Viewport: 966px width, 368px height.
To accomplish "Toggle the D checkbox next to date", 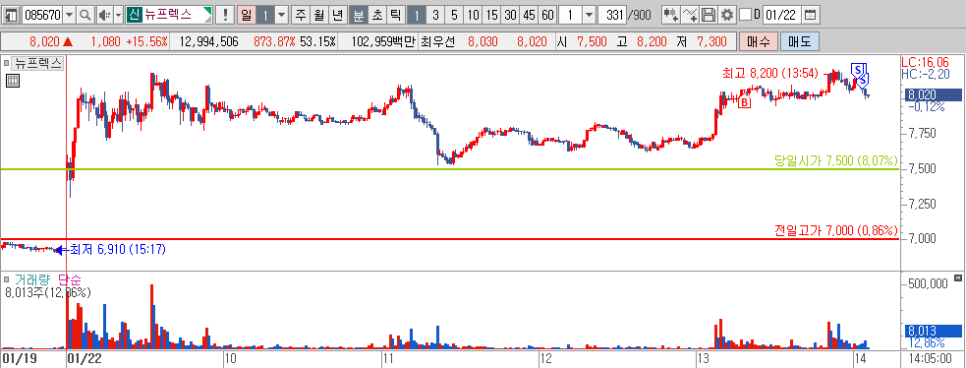I will pos(745,14).
